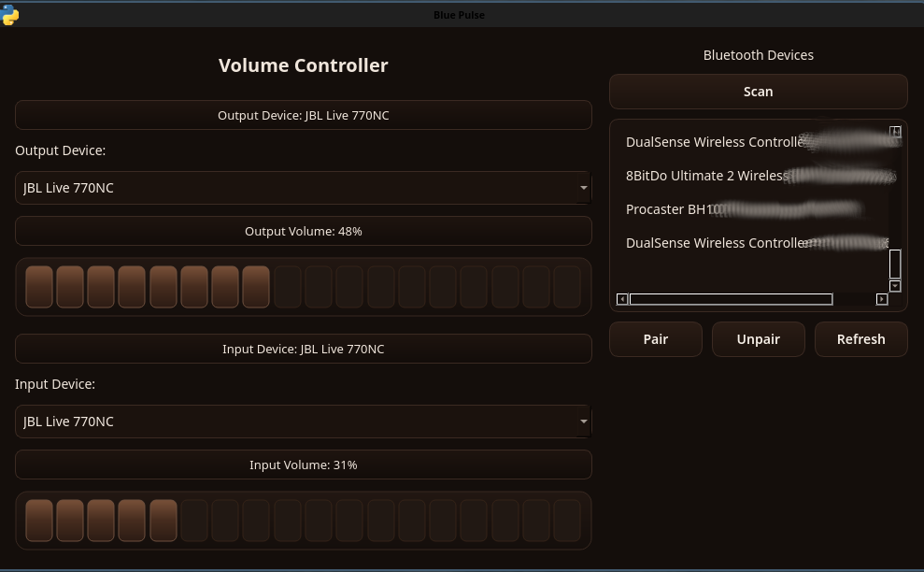Click the device list scroll-up arrow

click(x=895, y=132)
